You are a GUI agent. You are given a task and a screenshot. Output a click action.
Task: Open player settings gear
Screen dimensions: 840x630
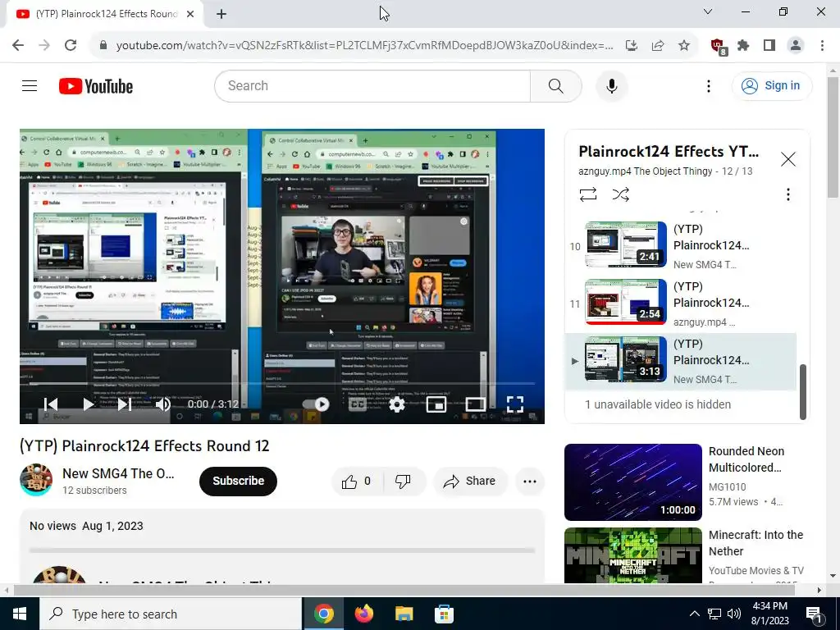396,404
